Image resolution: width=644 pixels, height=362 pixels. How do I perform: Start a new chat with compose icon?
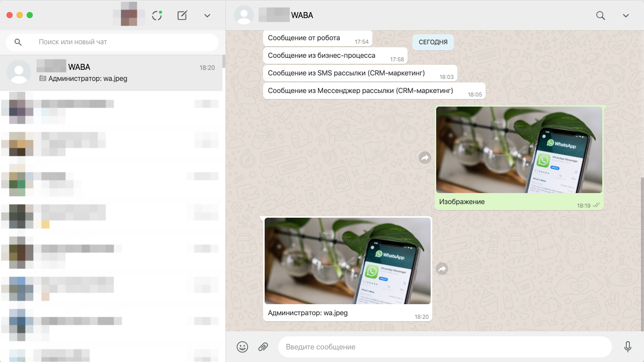[x=182, y=16]
